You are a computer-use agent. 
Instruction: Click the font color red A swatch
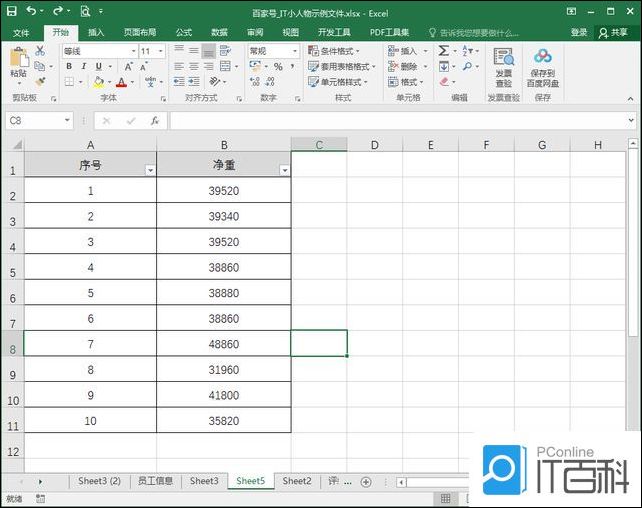(120, 83)
